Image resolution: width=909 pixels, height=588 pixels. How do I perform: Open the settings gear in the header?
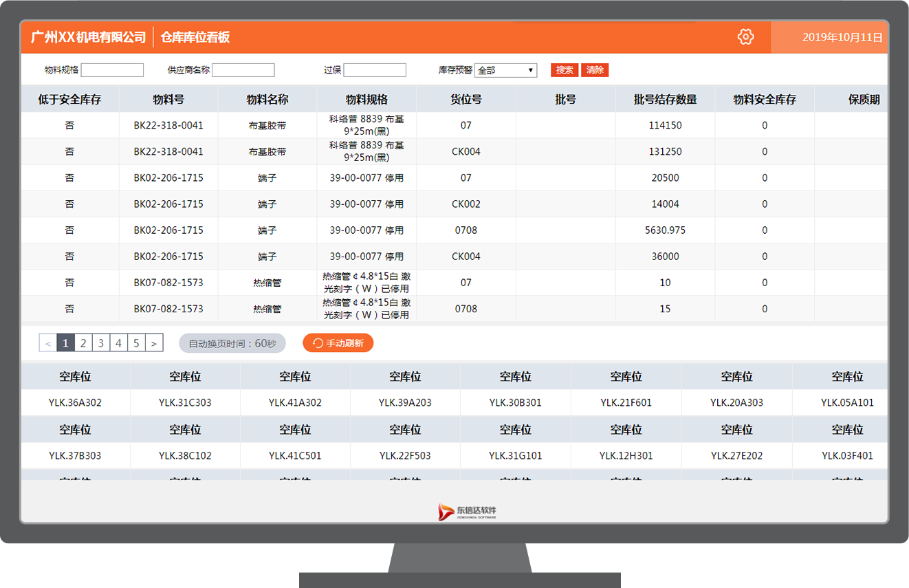pyautogui.click(x=745, y=37)
